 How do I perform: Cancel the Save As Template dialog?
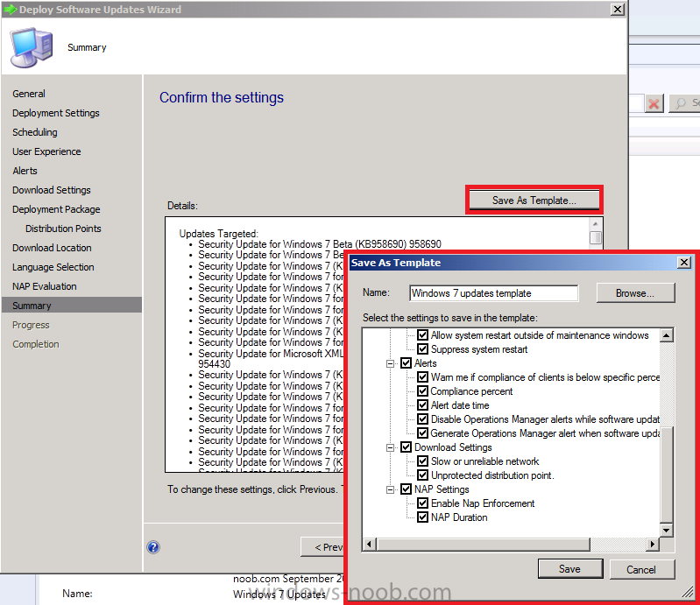tap(641, 569)
